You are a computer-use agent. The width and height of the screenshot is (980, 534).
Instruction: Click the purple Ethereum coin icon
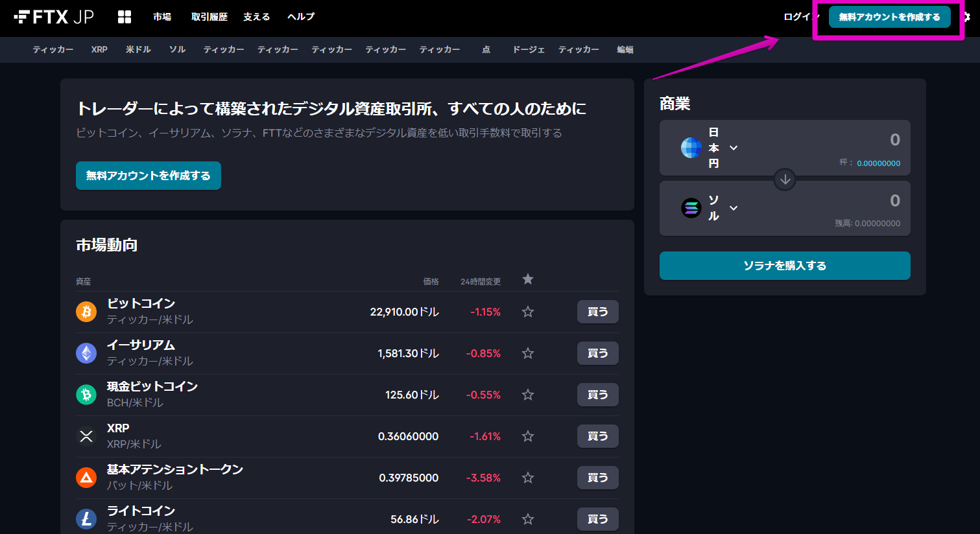point(86,353)
